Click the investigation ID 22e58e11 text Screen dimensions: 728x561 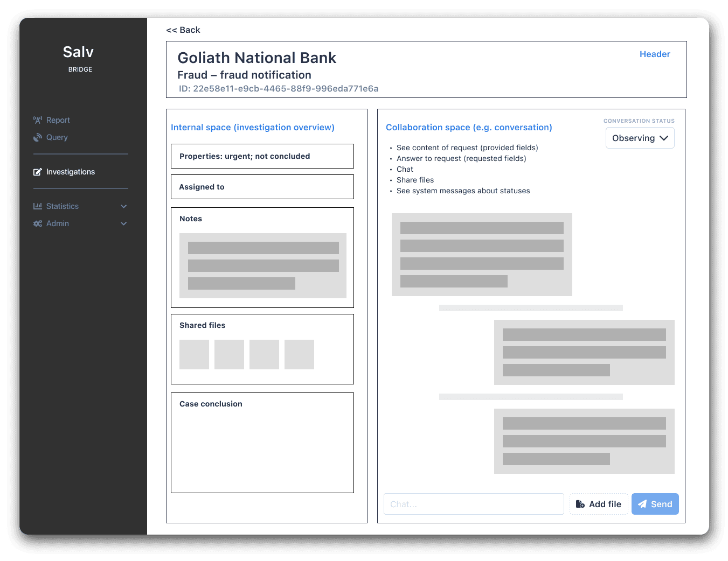(x=279, y=89)
